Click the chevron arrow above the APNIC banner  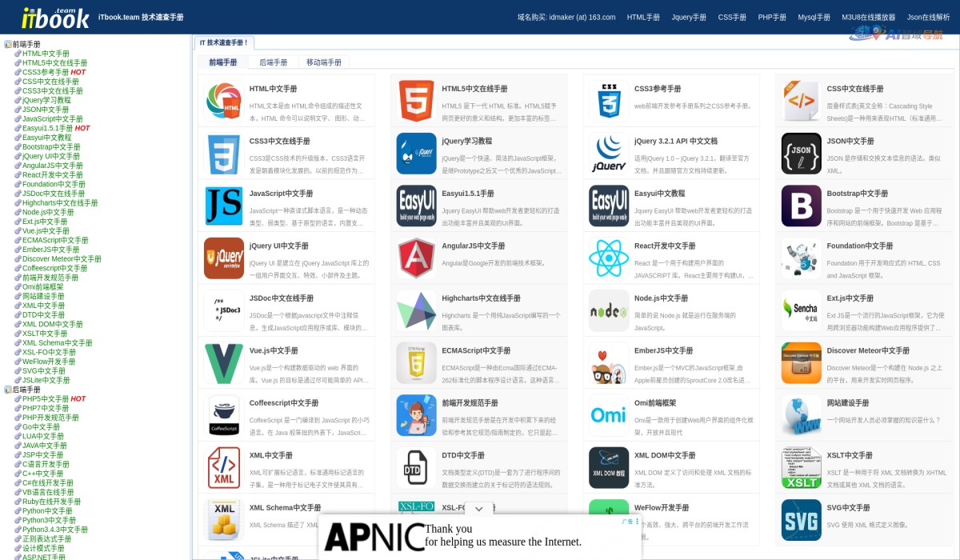478,508
